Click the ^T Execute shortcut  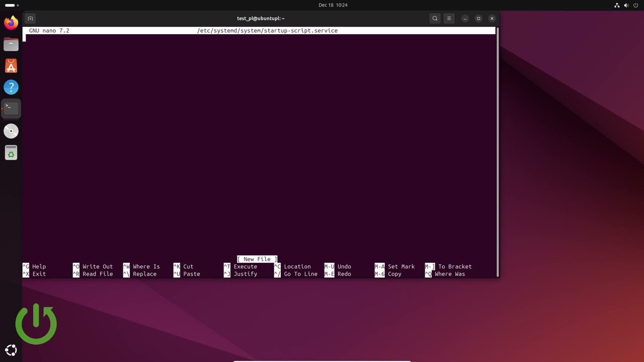click(240, 266)
